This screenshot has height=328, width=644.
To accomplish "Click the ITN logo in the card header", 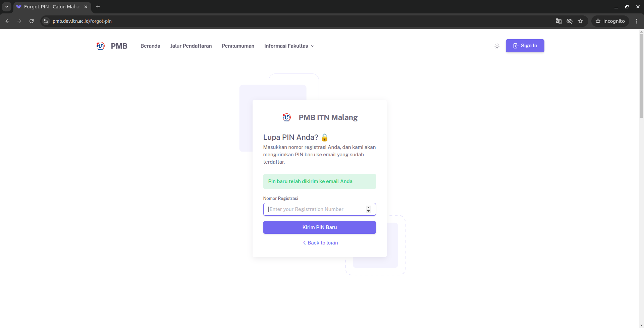I will coord(286,117).
